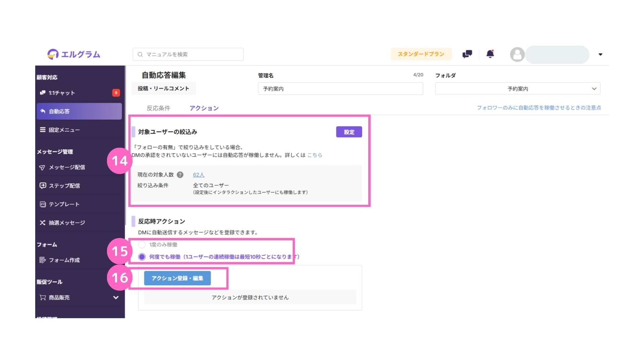Screen dimensions: 644x362
Task: Click the 自動応答編集 page heading
Action: [x=163, y=75]
